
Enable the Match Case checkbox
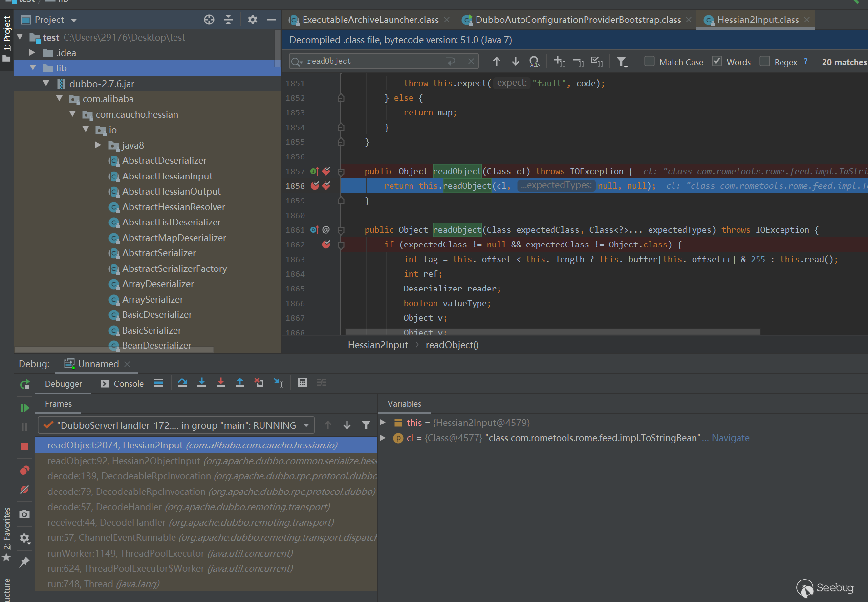pos(650,62)
